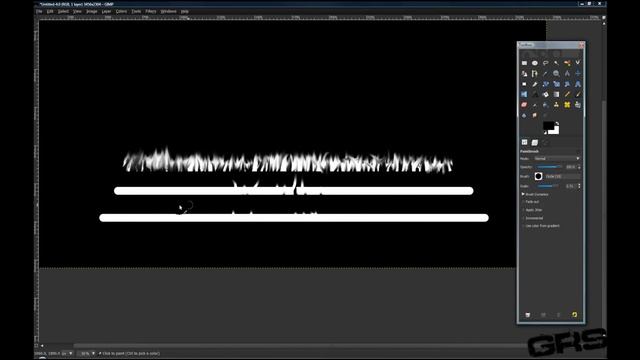Select the Alignment tool
Image resolution: width=640 pixels, height=360 pixels.
[x=524, y=84]
